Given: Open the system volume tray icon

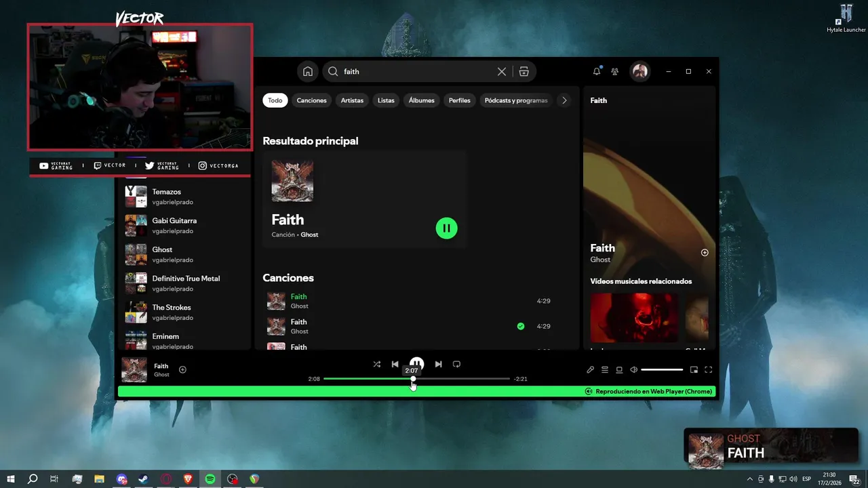Looking at the screenshot, I should 793,479.
